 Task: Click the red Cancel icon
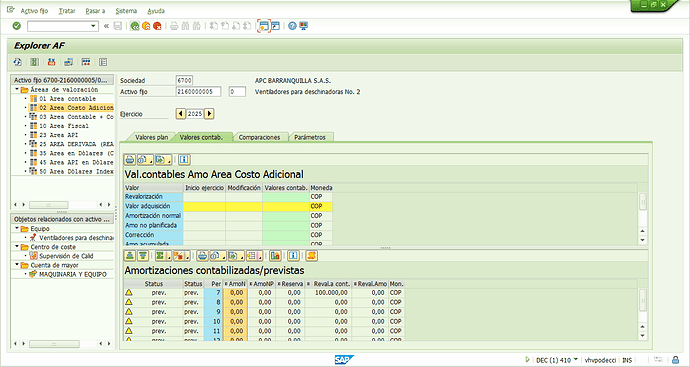157,26
